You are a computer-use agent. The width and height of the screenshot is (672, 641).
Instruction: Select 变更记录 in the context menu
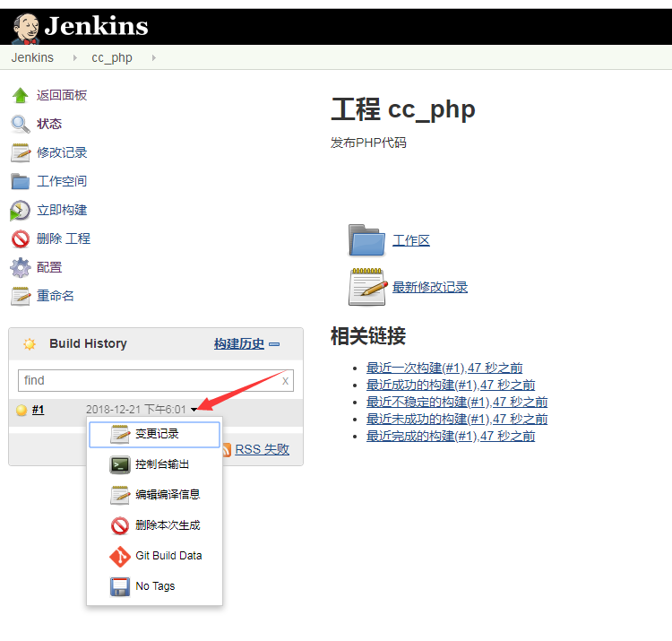154,434
